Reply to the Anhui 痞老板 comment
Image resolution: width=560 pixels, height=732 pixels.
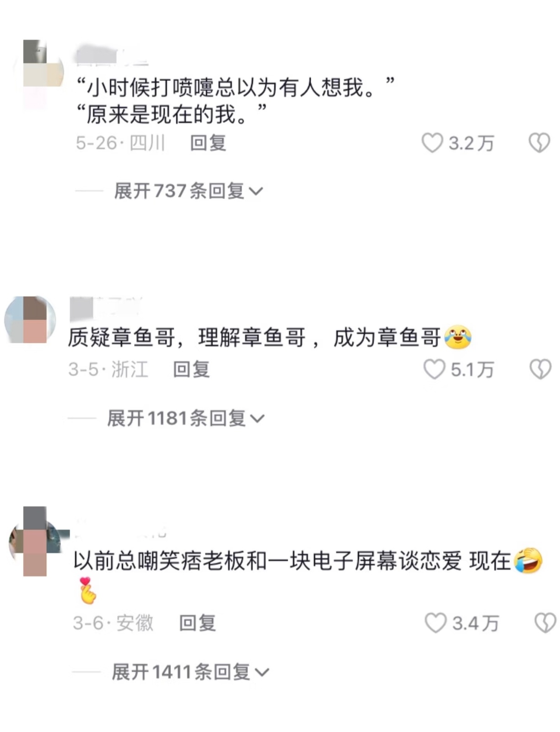pos(197,623)
